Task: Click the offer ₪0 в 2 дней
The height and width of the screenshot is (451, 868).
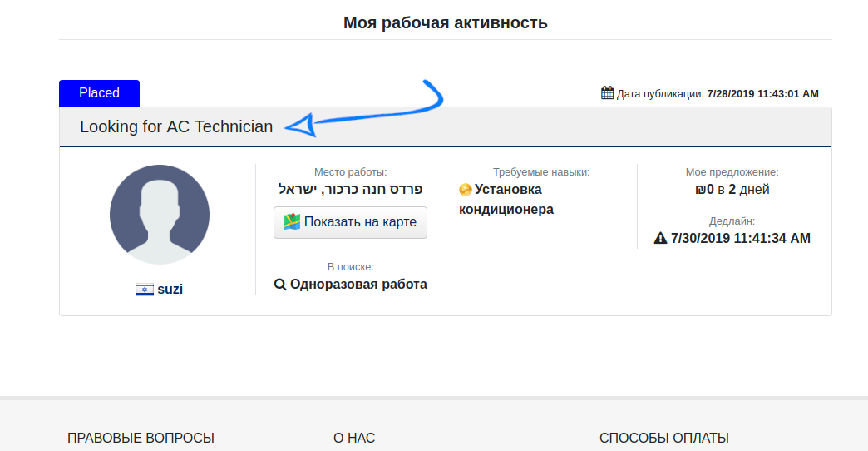Action: point(732,190)
